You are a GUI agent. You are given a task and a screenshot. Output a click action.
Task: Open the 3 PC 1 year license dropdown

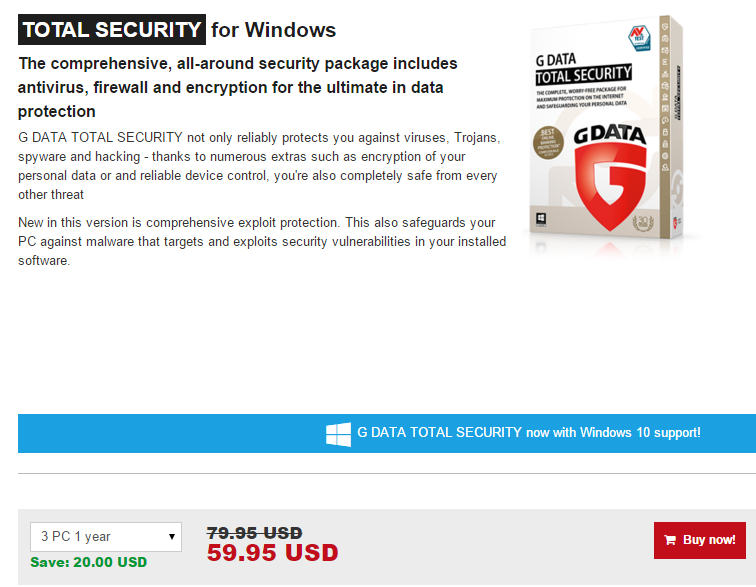[x=105, y=537]
